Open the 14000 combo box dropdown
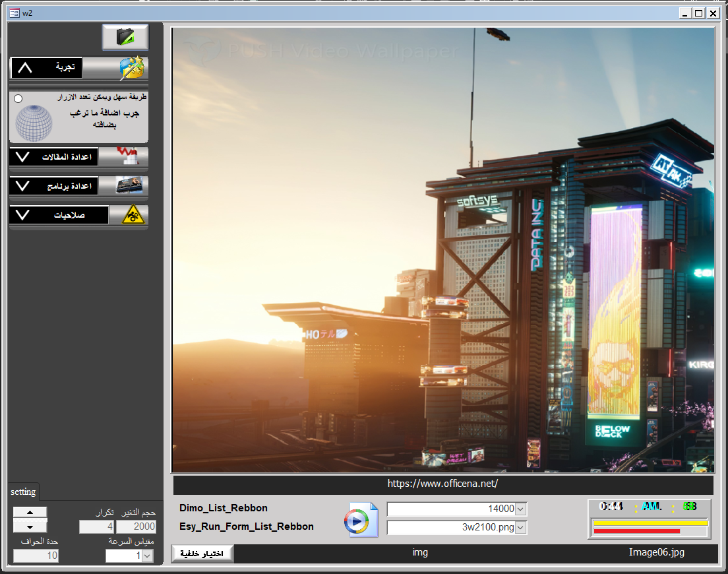Image resolution: width=728 pixels, height=574 pixels. (520, 509)
